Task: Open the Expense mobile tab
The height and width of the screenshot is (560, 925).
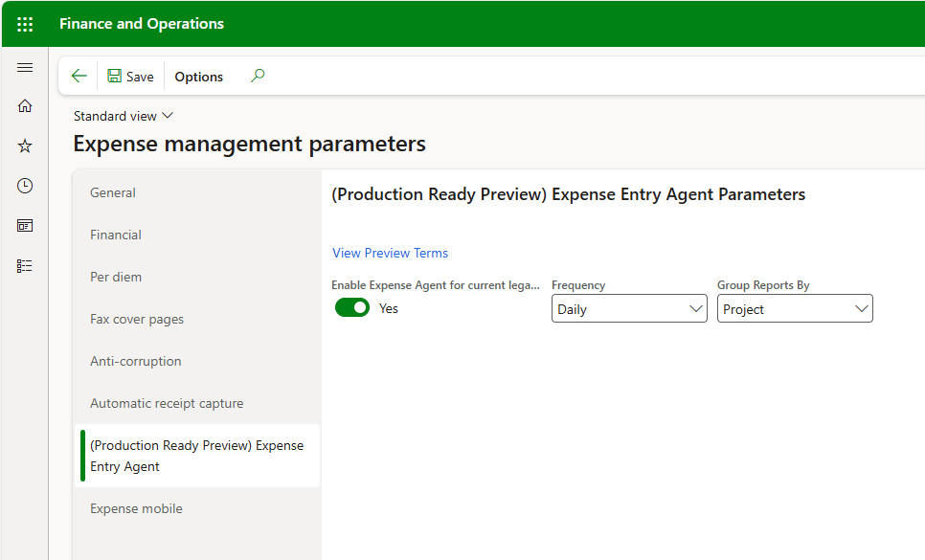Action: tap(136, 508)
